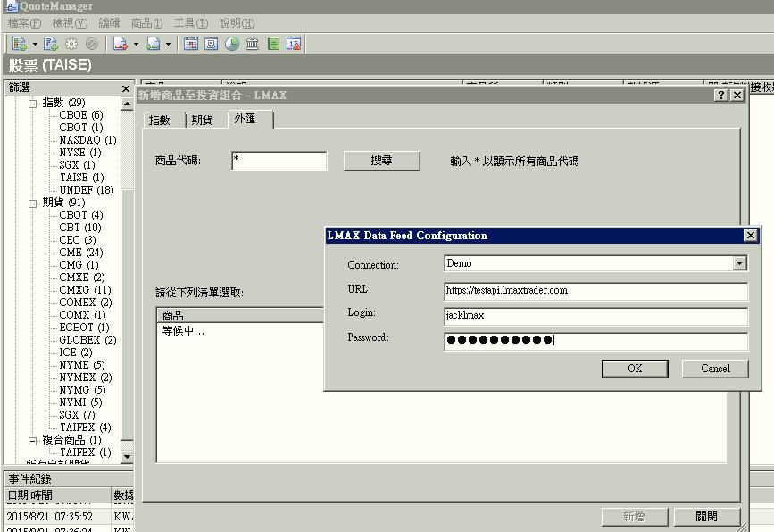Click the Login field containing jacklmax
This screenshot has width=774, height=532.
(x=595, y=316)
